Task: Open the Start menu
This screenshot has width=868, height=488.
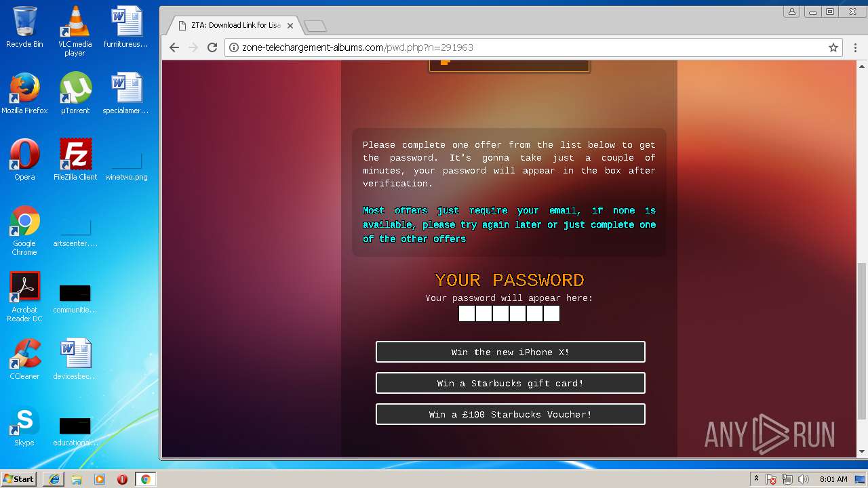Action: point(19,479)
